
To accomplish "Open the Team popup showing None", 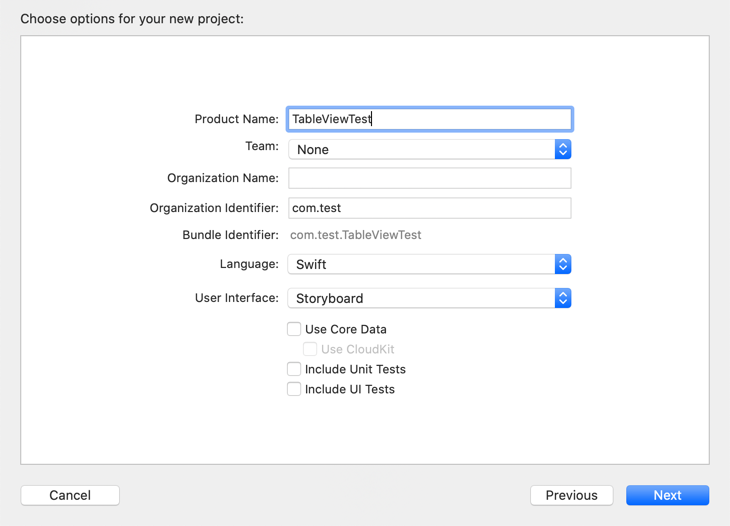I will point(430,149).
